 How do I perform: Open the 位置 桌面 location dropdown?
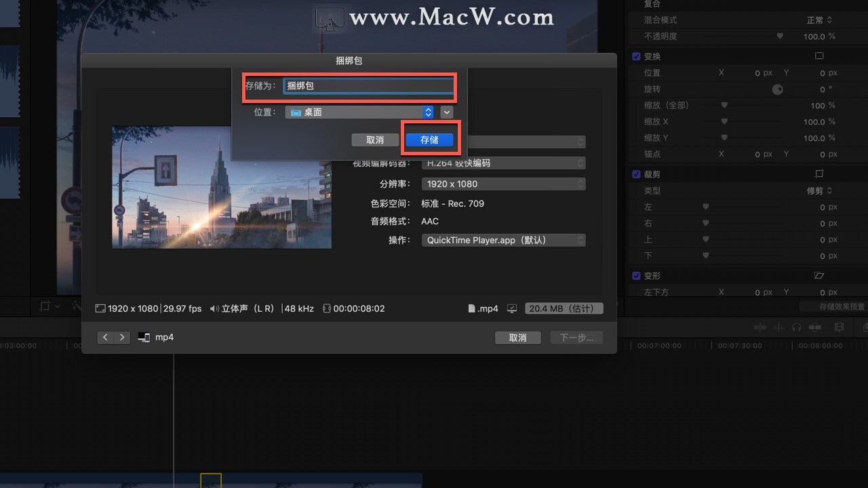point(359,113)
